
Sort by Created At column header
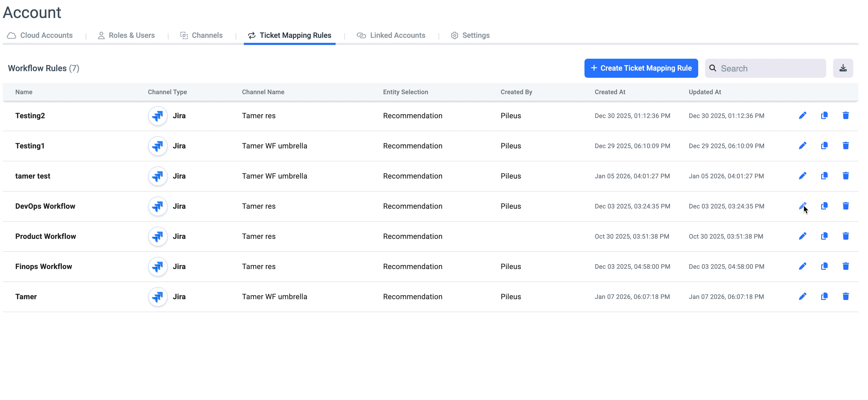(610, 92)
